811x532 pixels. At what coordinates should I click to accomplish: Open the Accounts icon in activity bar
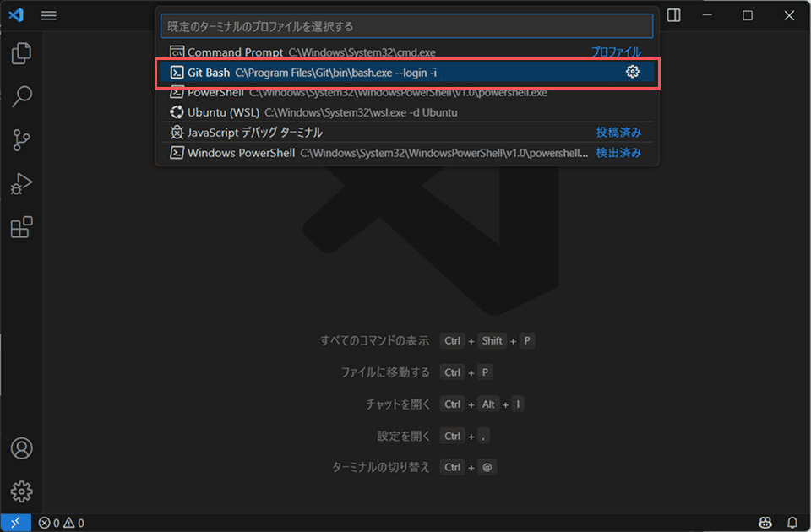pos(21,448)
